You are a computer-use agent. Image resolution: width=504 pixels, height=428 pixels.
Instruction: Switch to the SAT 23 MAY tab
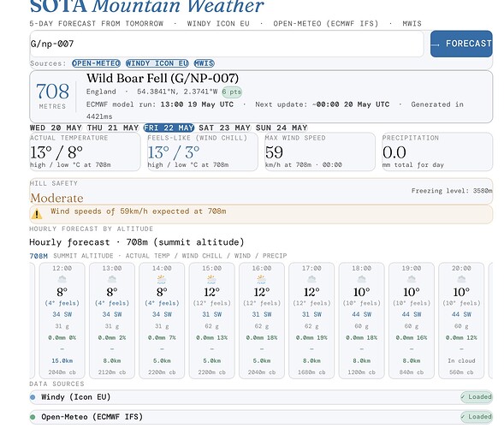pos(224,128)
